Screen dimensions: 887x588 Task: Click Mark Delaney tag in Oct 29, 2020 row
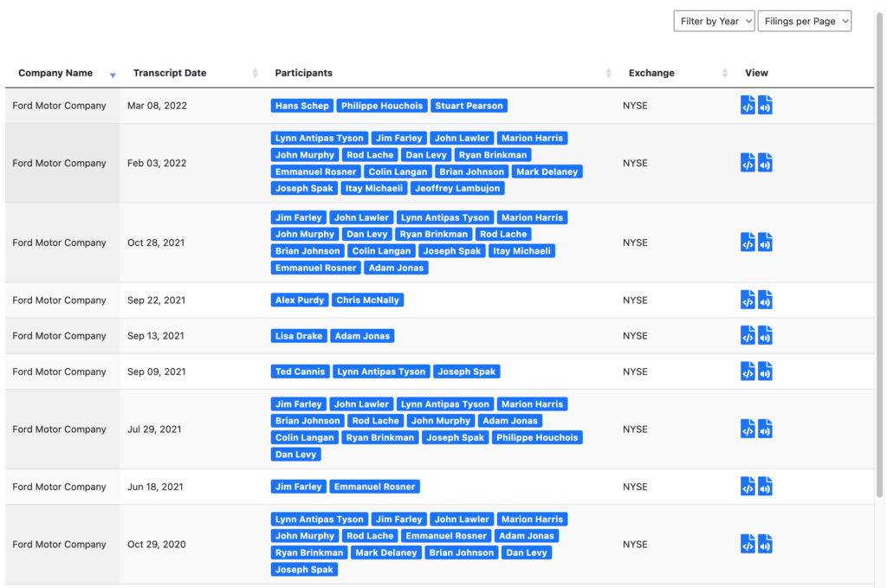[386, 553]
